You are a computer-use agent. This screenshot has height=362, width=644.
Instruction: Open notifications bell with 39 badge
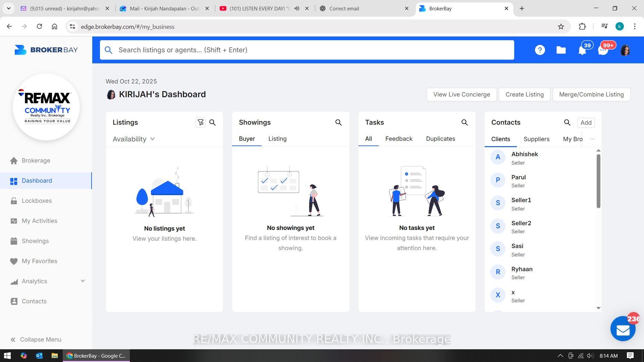[582, 50]
